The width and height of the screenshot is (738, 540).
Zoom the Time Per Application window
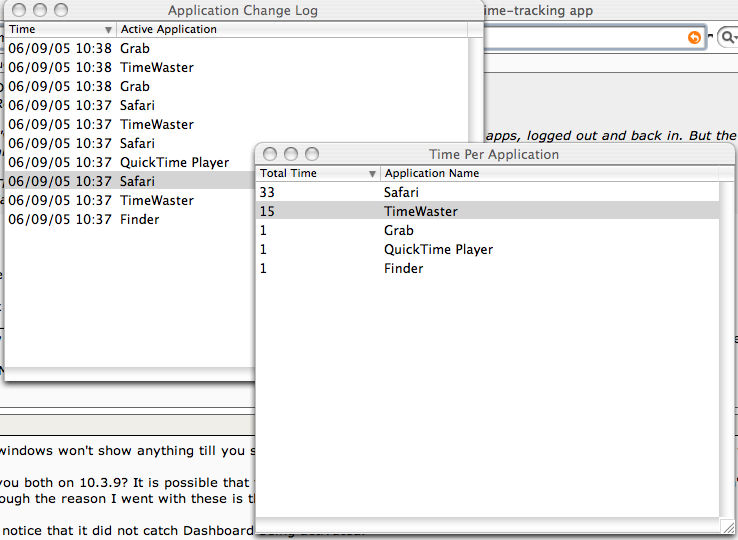312,154
